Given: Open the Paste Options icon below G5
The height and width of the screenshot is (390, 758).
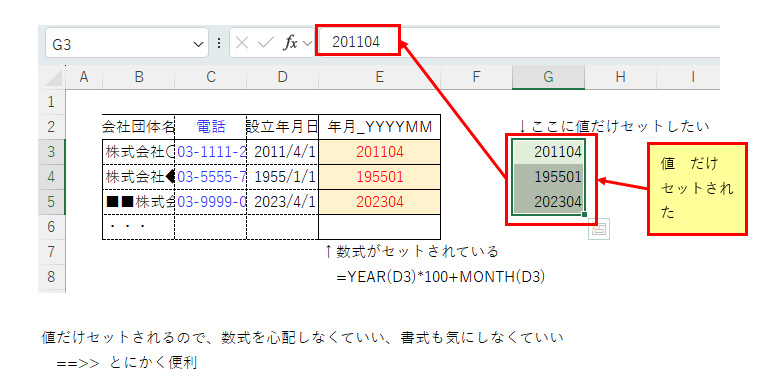Looking at the screenshot, I should [x=599, y=229].
